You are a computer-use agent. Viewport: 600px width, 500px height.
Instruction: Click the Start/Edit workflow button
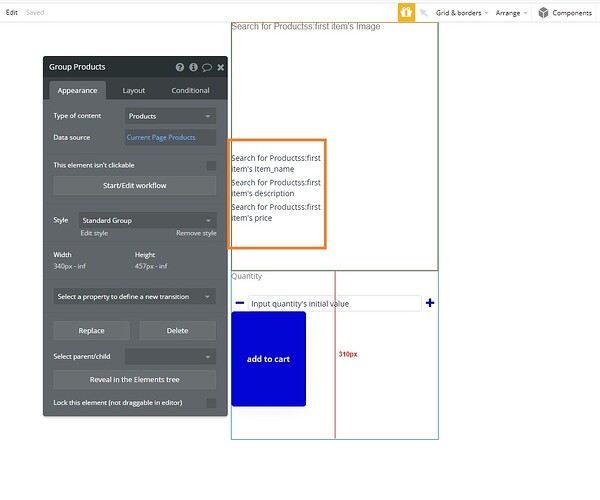[135, 186]
